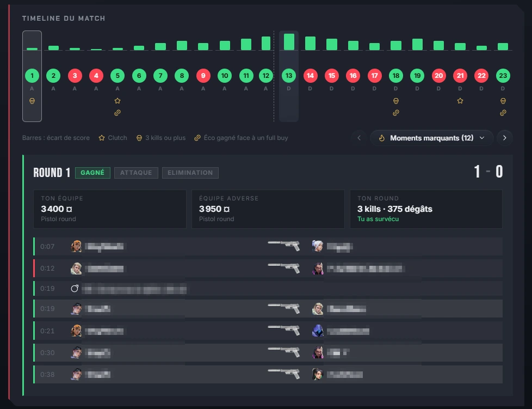Select round 2 marker in timeline
Screen dimensions: 532x409
53,75
